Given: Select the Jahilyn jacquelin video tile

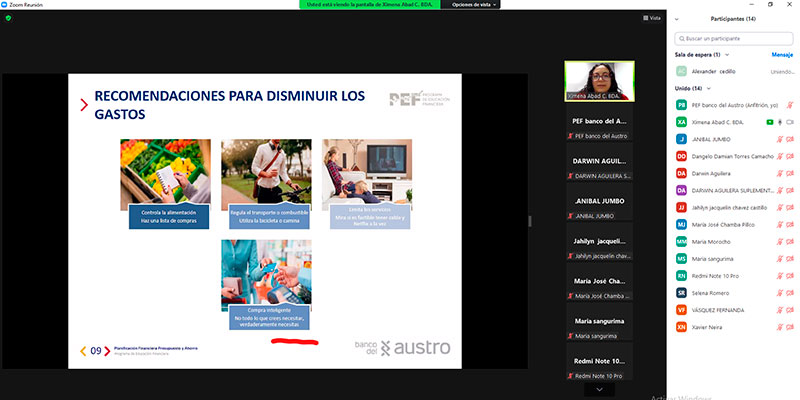Looking at the screenshot, I should click(x=599, y=241).
